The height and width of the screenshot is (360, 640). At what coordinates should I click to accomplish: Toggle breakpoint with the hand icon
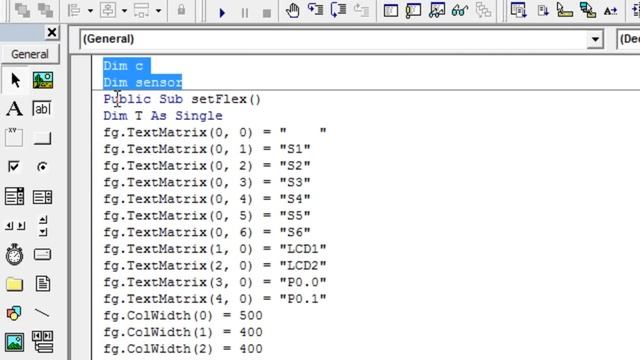pos(292,10)
